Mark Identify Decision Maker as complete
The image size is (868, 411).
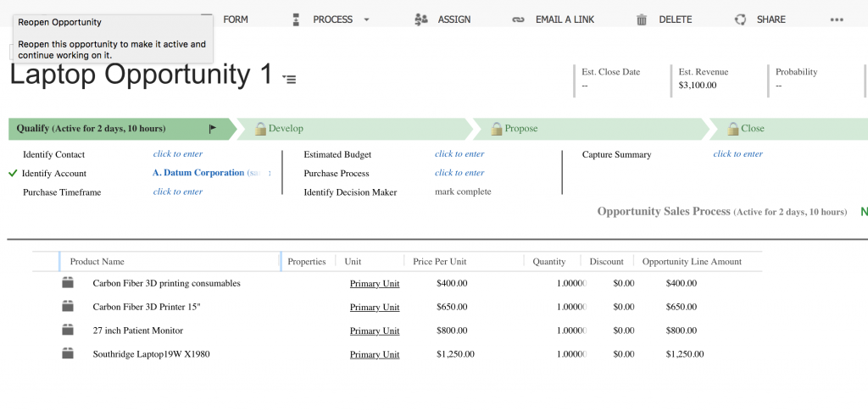pyautogui.click(x=463, y=192)
